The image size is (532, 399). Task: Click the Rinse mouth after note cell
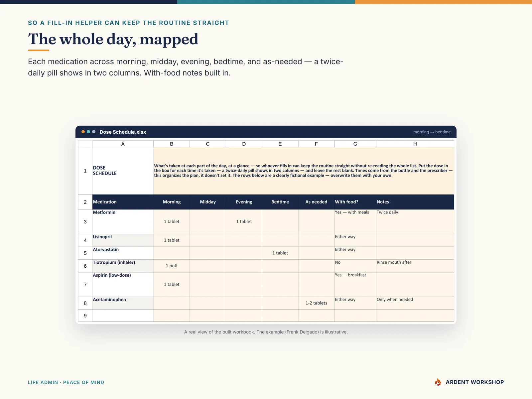[x=415, y=266]
